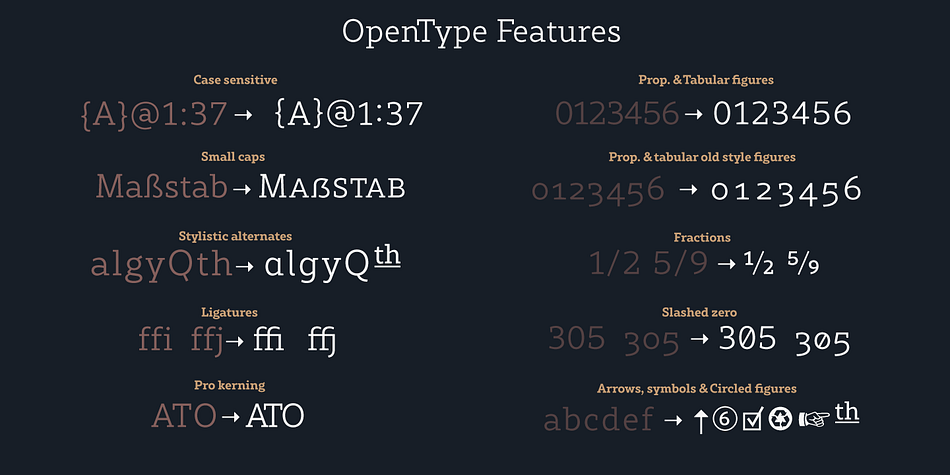Click the checked ballot box symbol

752,419
